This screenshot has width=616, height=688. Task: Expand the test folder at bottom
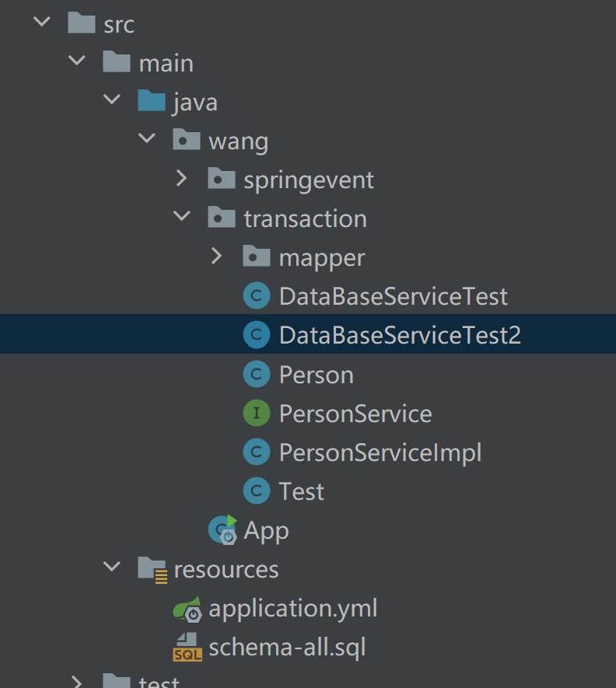77,683
